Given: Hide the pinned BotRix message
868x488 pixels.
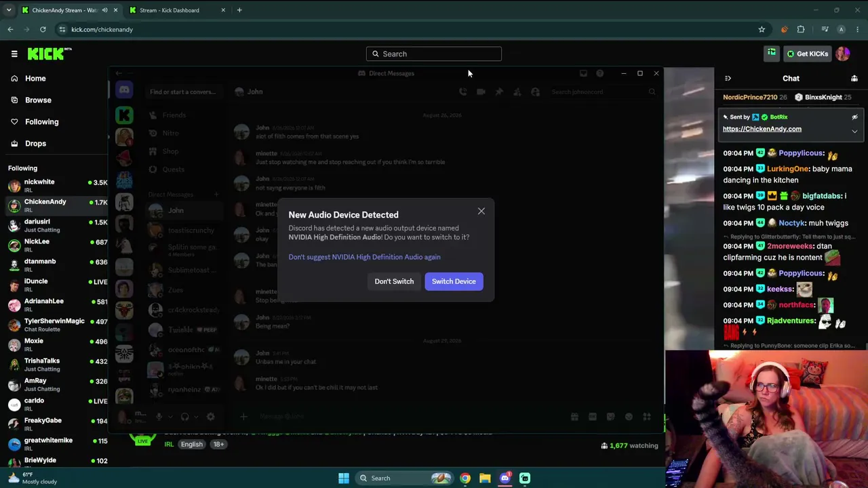Looking at the screenshot, I should click(854, 117).
